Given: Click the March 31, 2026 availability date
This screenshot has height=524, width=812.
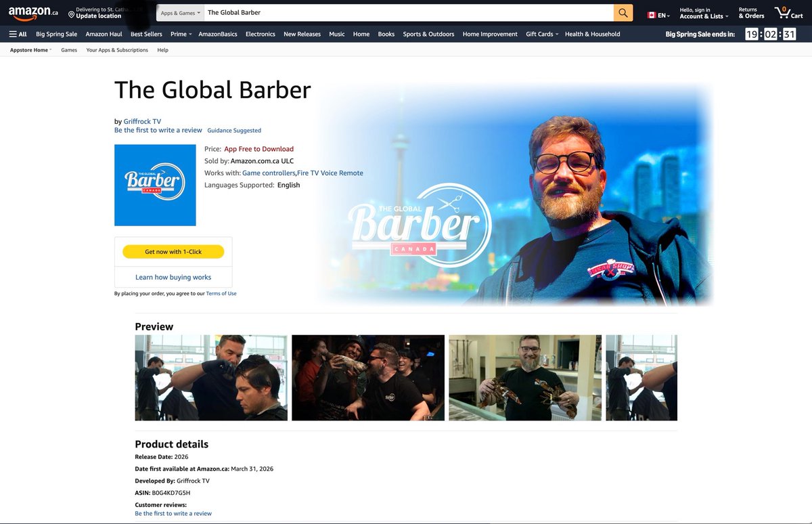Looking at the screenshot, I should [x=252, y=468].
